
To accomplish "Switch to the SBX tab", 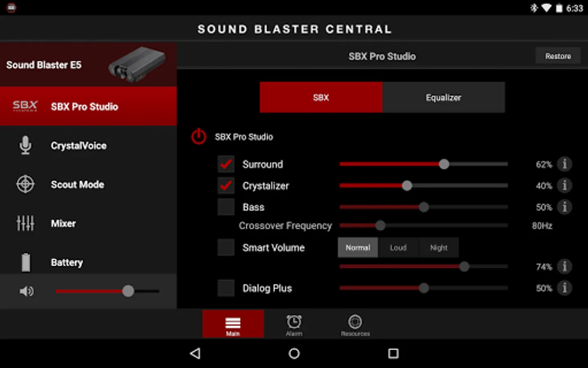I will tap(321, 97).
